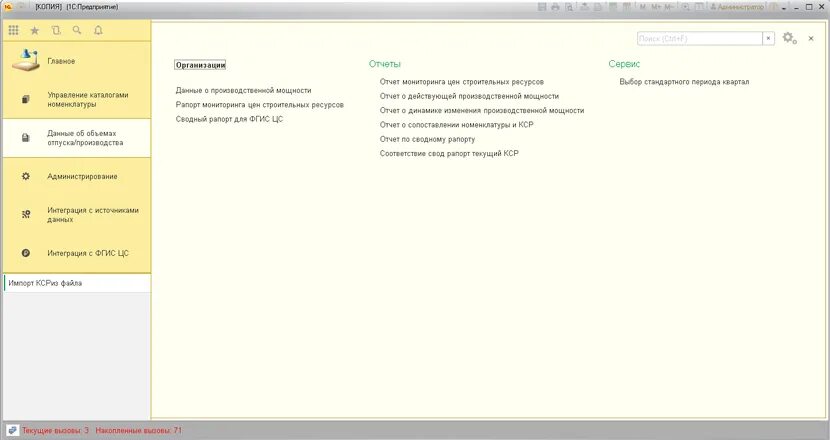The width and height of the screenshot is (830, 440).
Task: Open Импорт КСР из файла item
Action: [x=77, y=283]
